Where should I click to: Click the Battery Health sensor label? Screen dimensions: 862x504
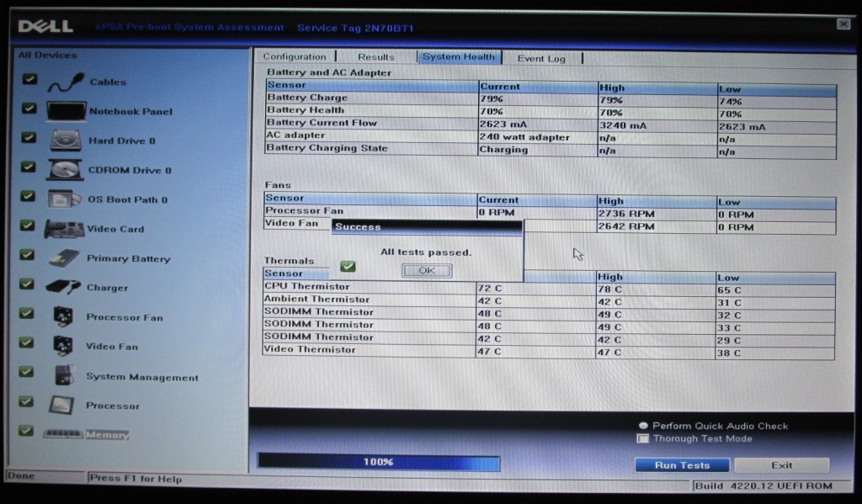coord(306,110)
